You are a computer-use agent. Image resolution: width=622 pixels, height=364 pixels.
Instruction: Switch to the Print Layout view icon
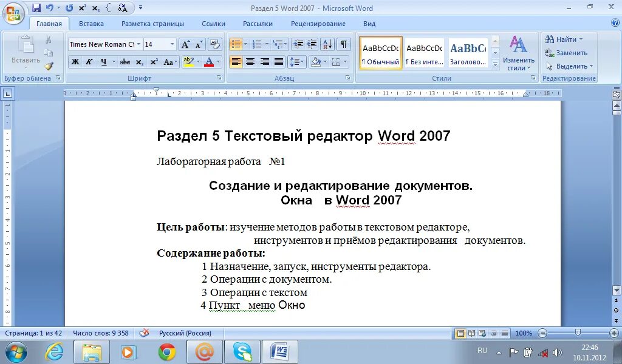click(x=460, y=333)
